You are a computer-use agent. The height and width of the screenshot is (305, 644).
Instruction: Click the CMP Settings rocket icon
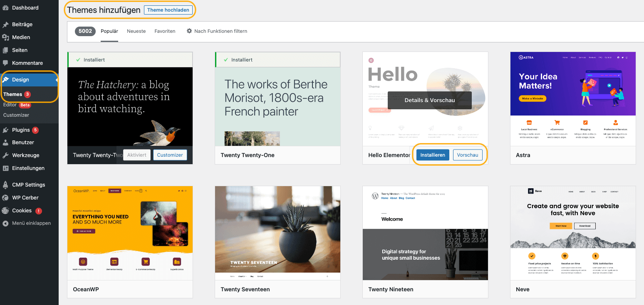[5, 185]
